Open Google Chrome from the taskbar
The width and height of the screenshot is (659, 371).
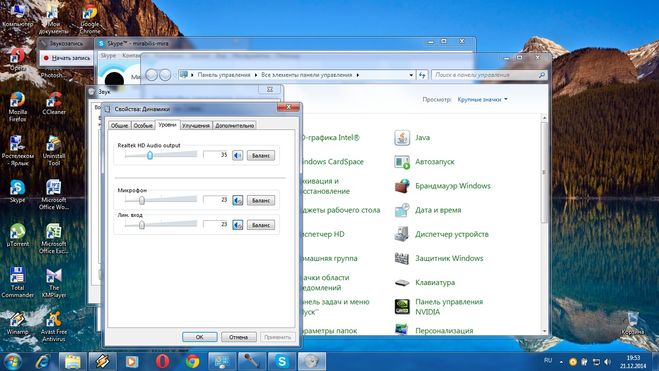(x=192, y=361)
